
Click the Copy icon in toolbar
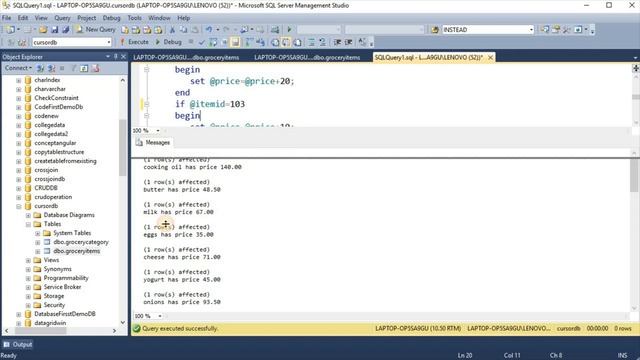coord(184,29)
